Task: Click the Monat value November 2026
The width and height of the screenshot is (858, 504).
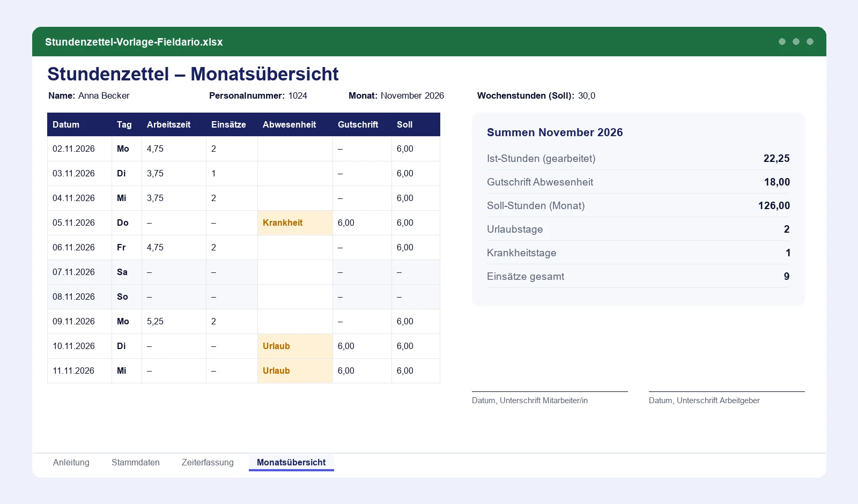Action: tap(412, 95)
